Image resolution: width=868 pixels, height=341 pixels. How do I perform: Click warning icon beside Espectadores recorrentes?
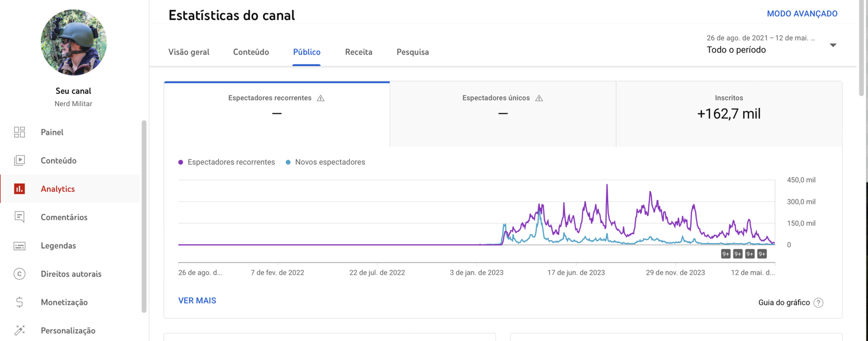coord(321,98)
